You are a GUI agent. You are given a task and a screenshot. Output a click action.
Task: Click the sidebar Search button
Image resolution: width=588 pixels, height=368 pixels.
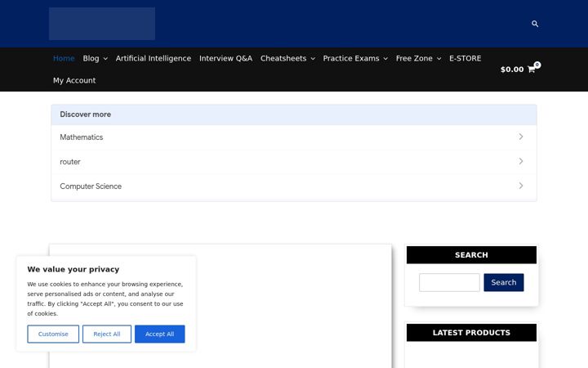pos(504,282)
